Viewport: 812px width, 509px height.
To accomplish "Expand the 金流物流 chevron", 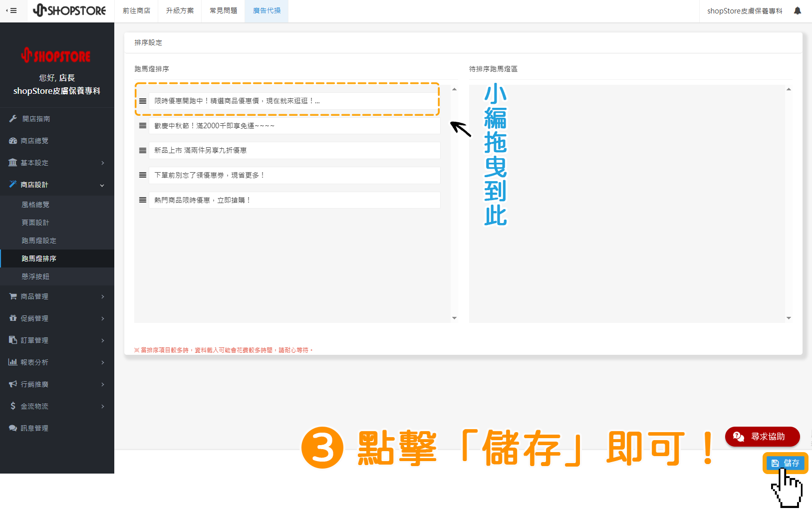I will 103,407.
